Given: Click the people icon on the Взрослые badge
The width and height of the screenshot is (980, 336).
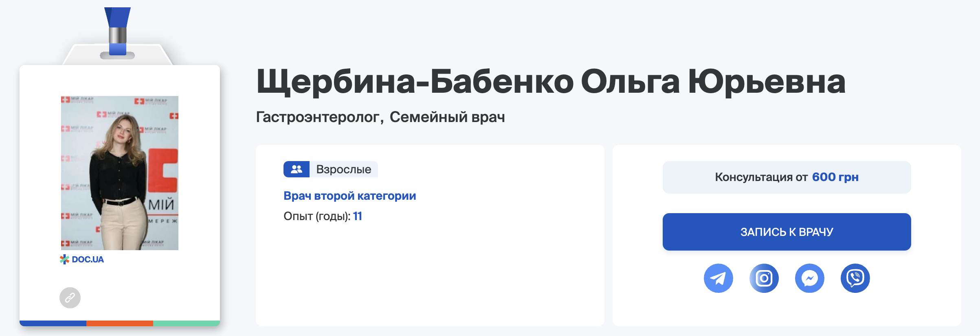Looking at the screenshot, I should click(x=296, y=169).
